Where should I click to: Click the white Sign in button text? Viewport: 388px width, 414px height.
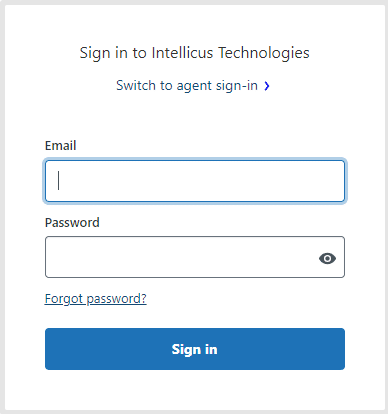[x=194, y=349]
